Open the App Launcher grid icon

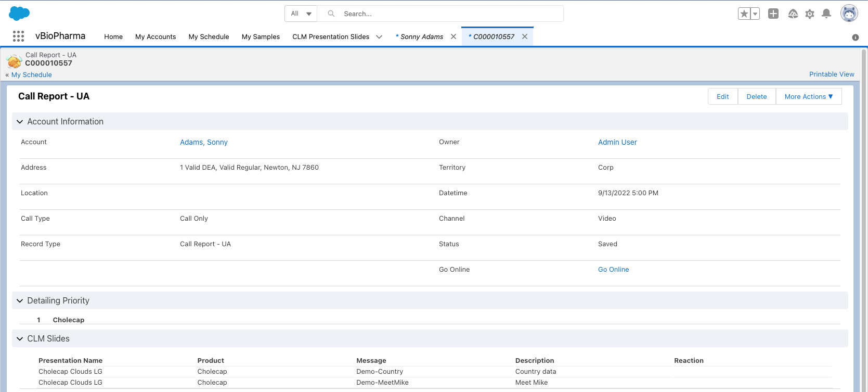[18, 36]
